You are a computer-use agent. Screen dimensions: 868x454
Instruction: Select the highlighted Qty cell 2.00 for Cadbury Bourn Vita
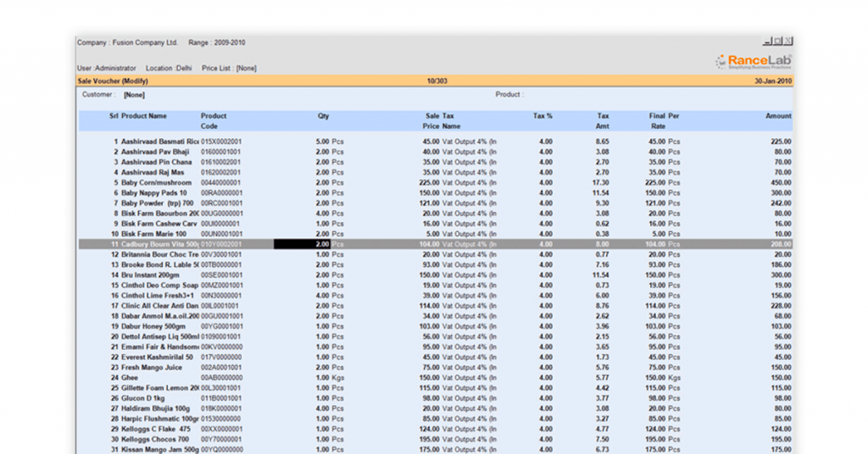[x=302, y=244]
